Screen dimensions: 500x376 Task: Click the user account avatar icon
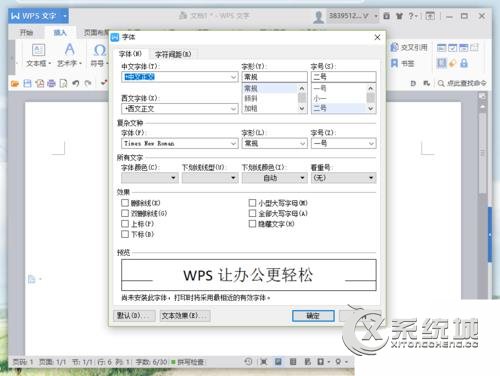(318, 16)
